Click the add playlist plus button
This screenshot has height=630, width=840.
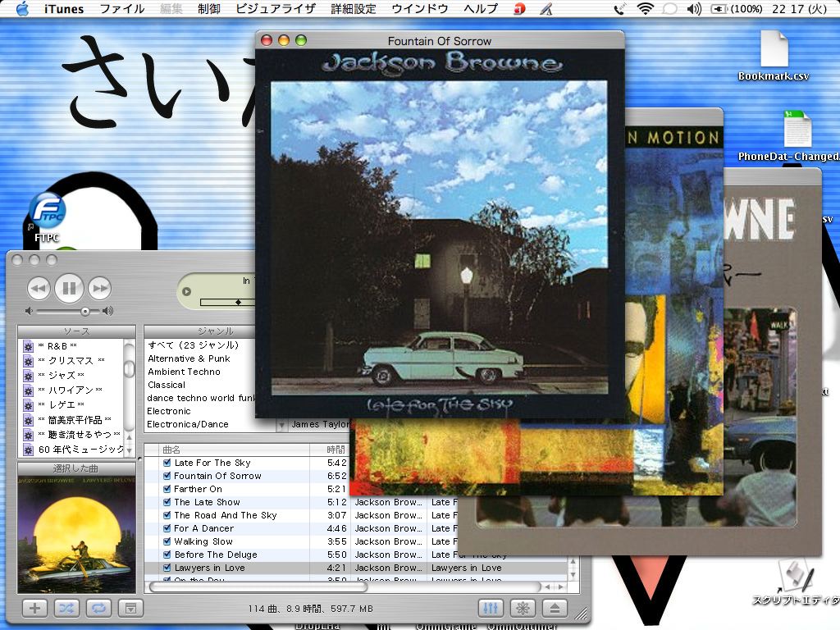click(34, 608)
